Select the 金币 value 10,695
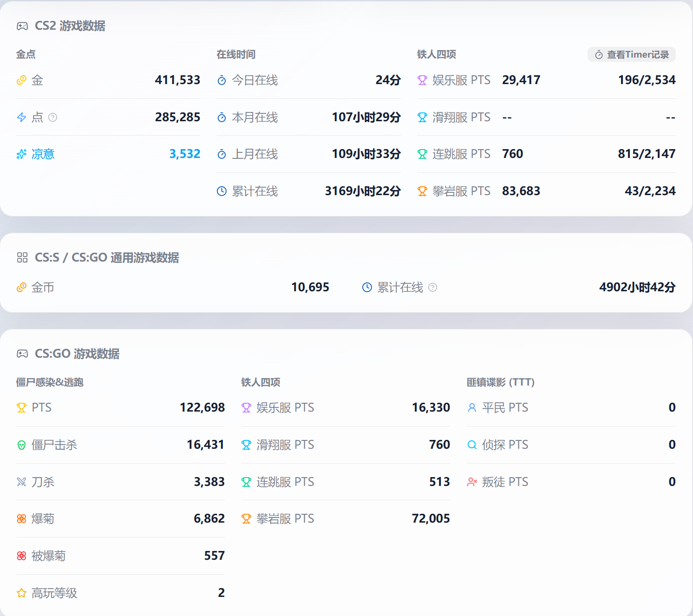This screenshot has height=616, width=693. [310, 287]
